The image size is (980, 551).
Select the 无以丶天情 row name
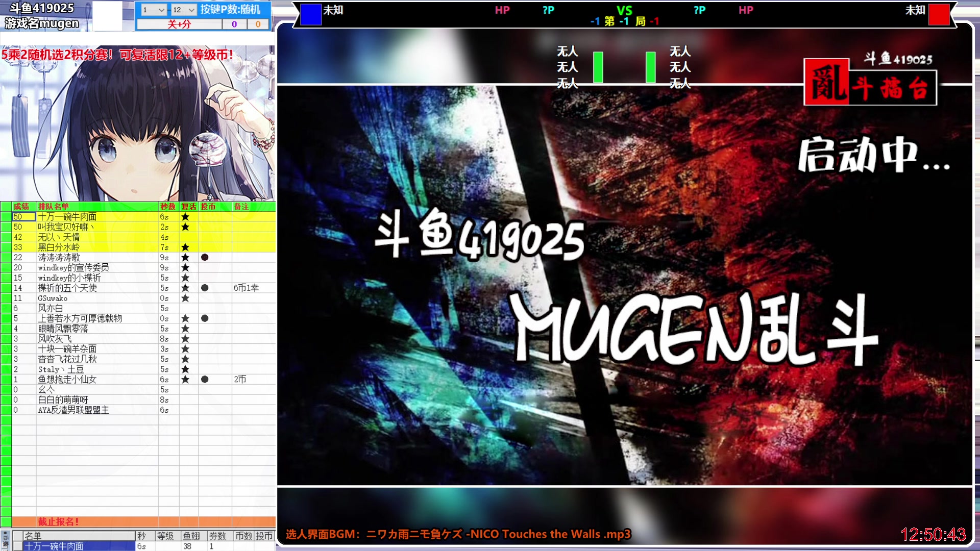pyautogui.click(x=59, y=237)
